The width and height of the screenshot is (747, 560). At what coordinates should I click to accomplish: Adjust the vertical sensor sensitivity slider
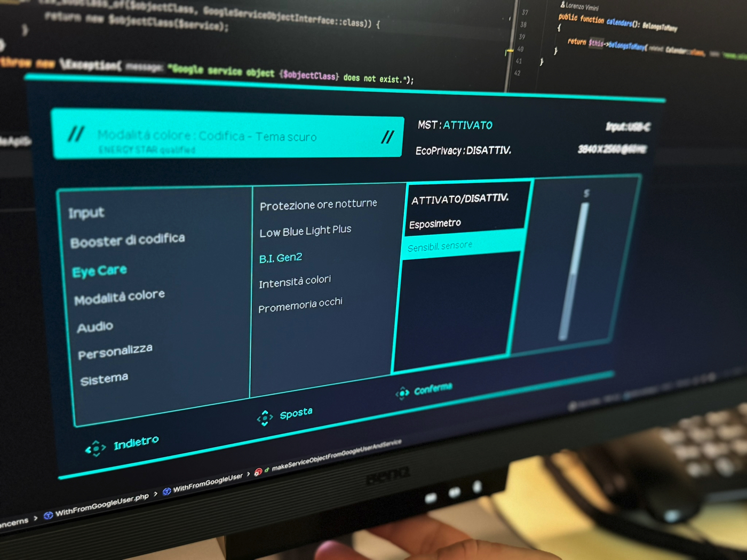pos(574,271)
